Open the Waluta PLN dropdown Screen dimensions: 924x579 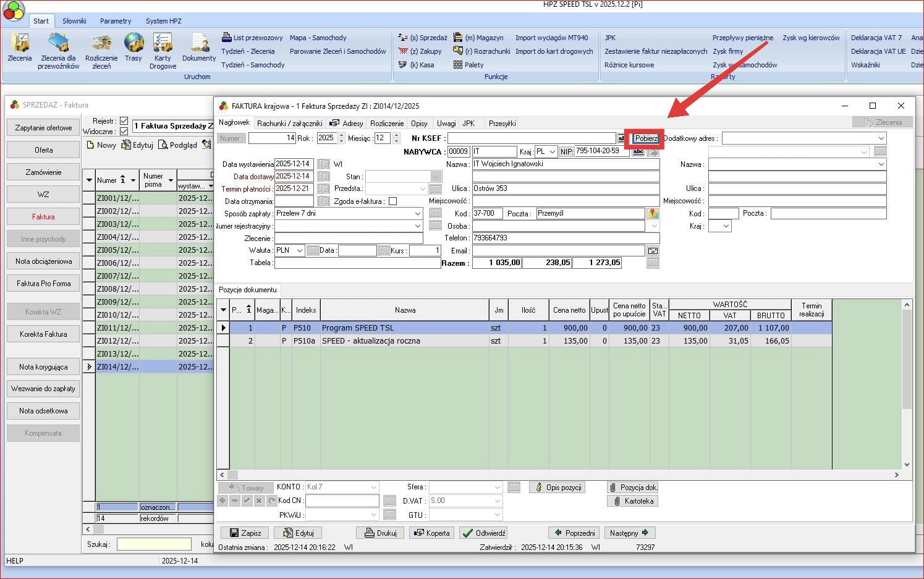(299, 250)
